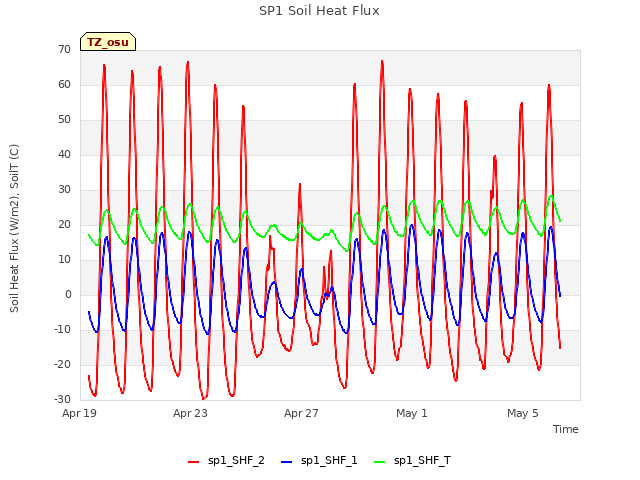The image size is (640, 480).
Task: Toggle the sp1_SHF_2 legend entry
Action: [226, 461]
